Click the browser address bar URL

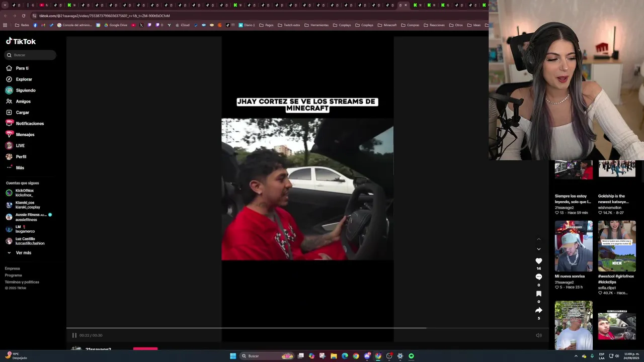pos(105,16)
